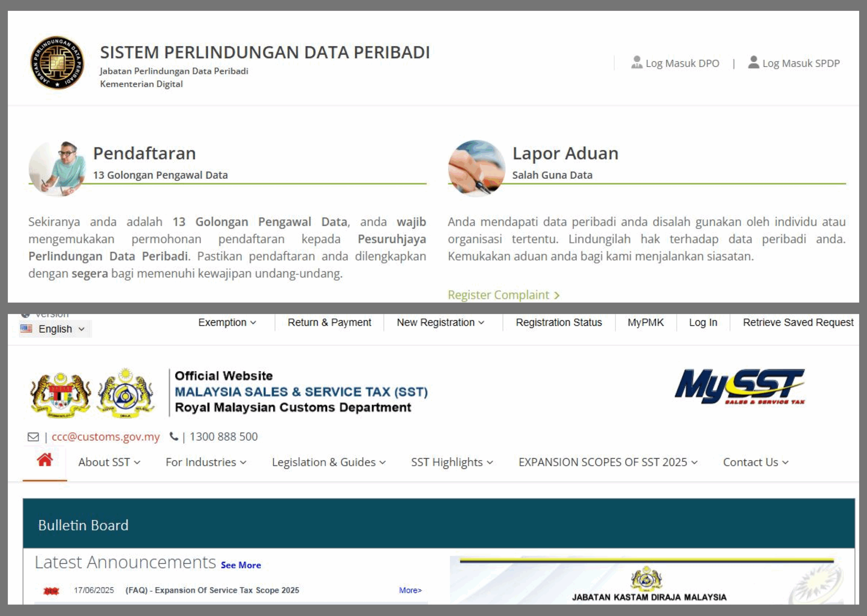Open EXPANSION SCOPES OF SST 2025 menu

pyautogui.click(x=608, y=462)
